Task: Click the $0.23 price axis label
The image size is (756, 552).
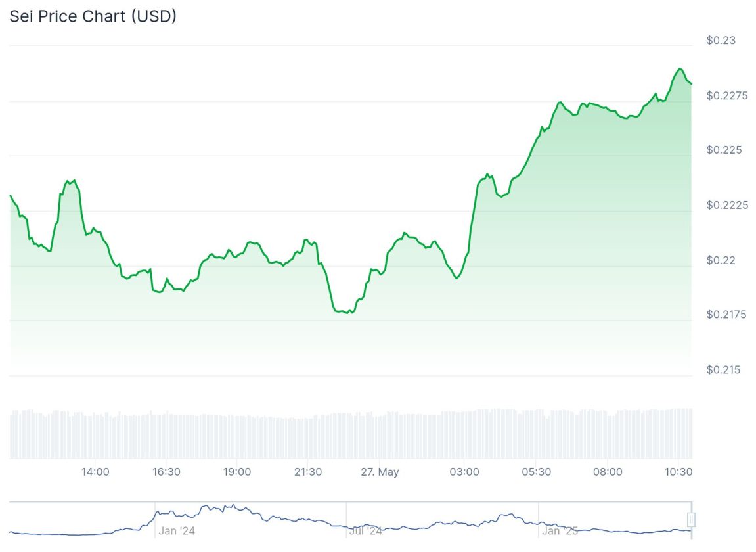Action: point(721,41)
